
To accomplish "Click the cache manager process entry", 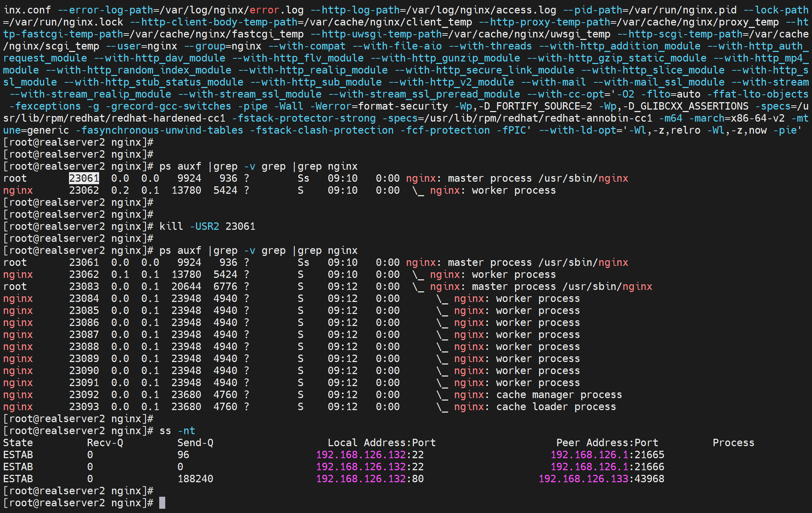I will tap(559, 395).
